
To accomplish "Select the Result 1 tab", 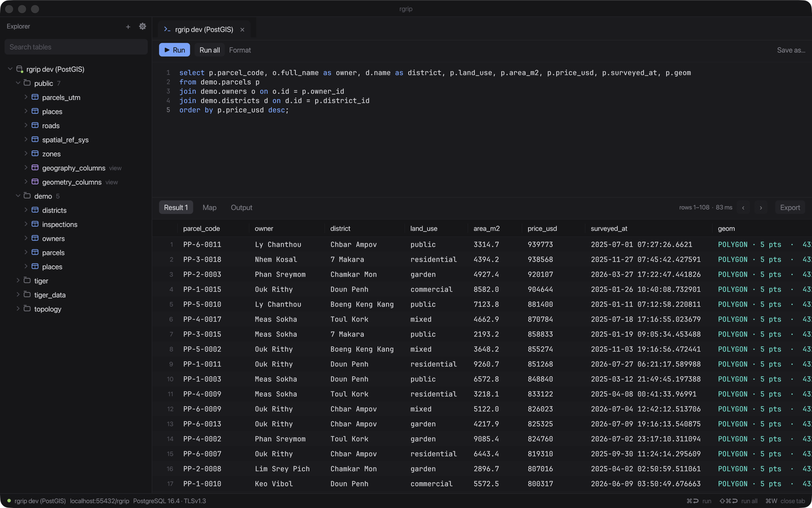I will point(176,207).
